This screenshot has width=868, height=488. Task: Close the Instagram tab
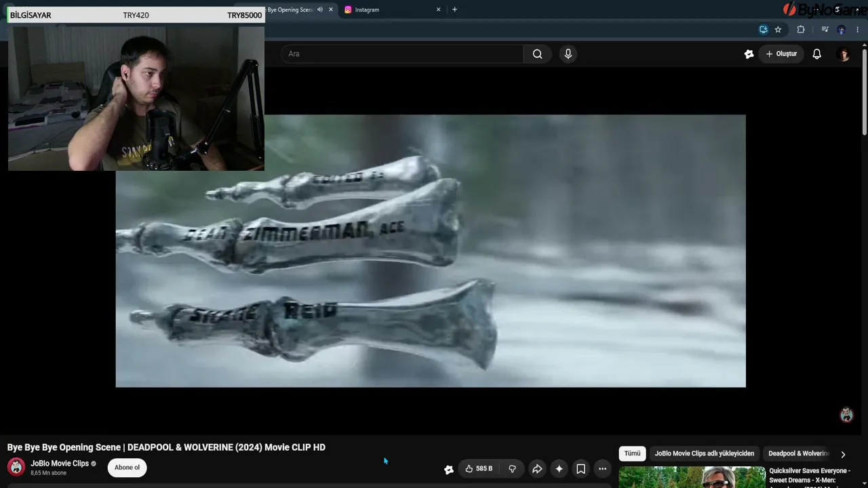pos(438,9)
